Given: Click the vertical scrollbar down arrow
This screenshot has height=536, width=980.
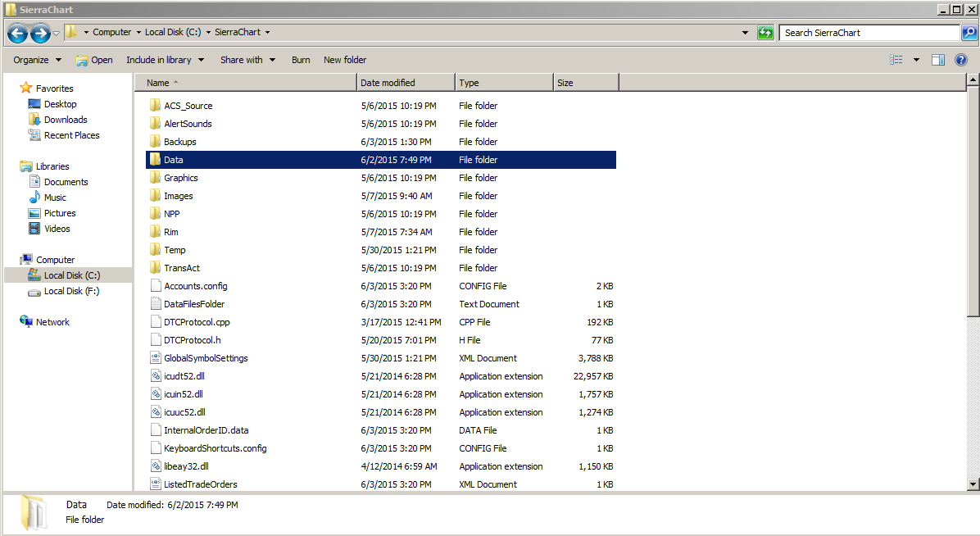Looking at the screenshot, I should [973, 484].
